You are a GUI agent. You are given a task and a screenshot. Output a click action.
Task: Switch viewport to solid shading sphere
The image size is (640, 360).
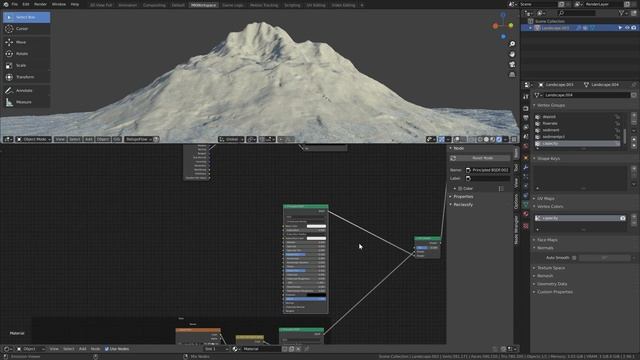tap(486, 139)
